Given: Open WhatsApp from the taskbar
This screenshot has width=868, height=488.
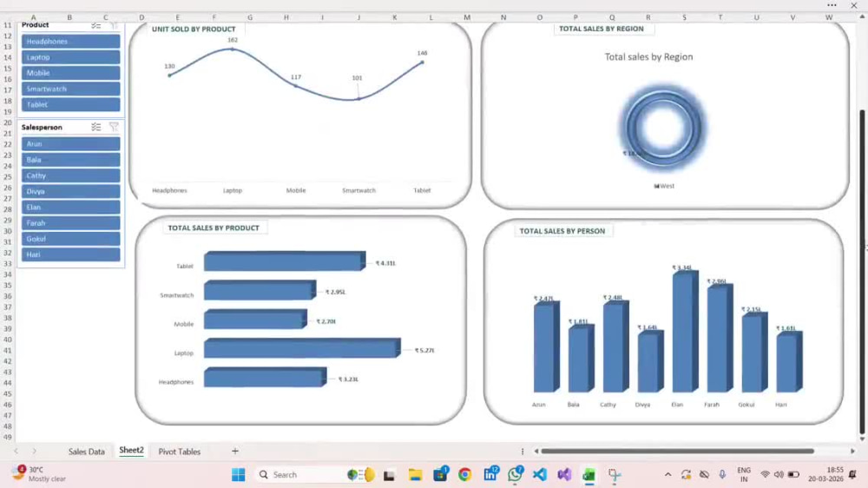Looking at the screenshot, I should tap(516, 474).
